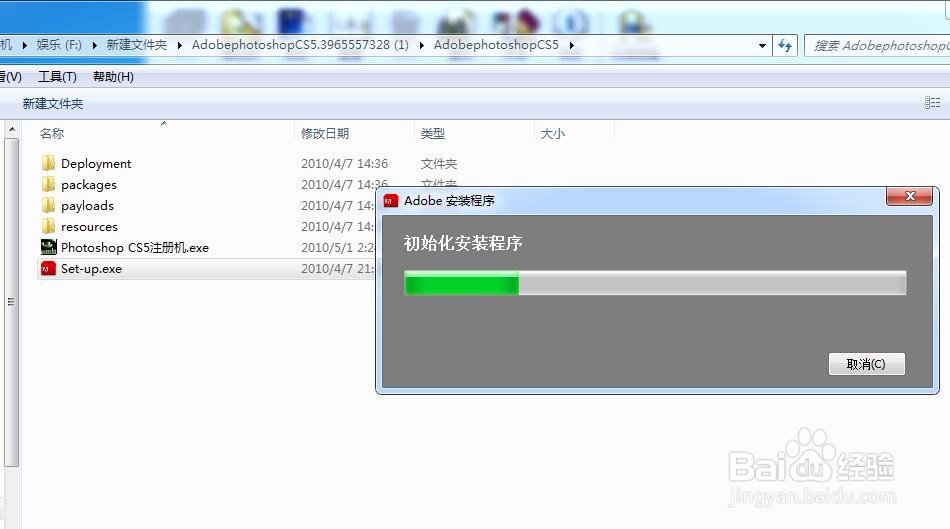950x529 pixels.
Task: Open the 帮助(H) menu
Action: [x=113, y=77]
